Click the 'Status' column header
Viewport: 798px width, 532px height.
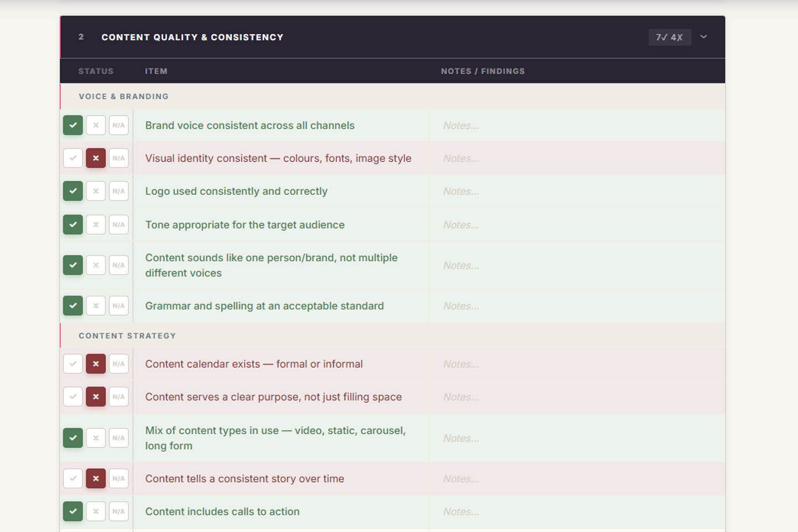pyautogui.click(x=96, y=71)
